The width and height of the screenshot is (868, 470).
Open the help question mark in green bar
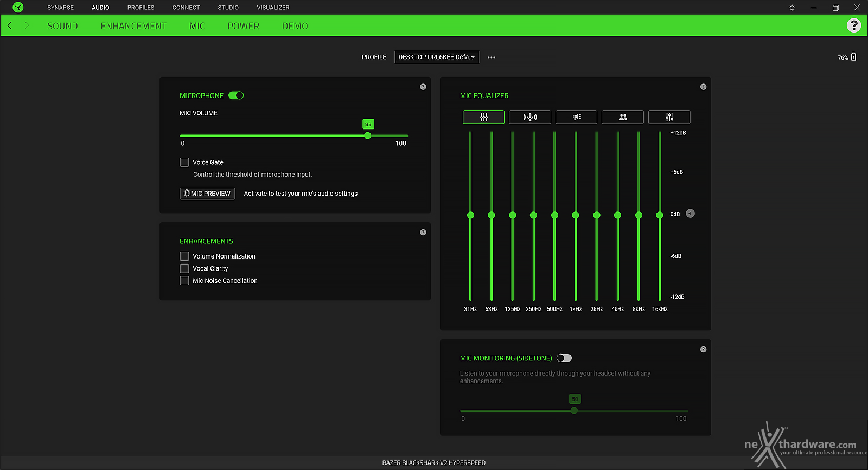pyautogui.click(x=854, y=25)
